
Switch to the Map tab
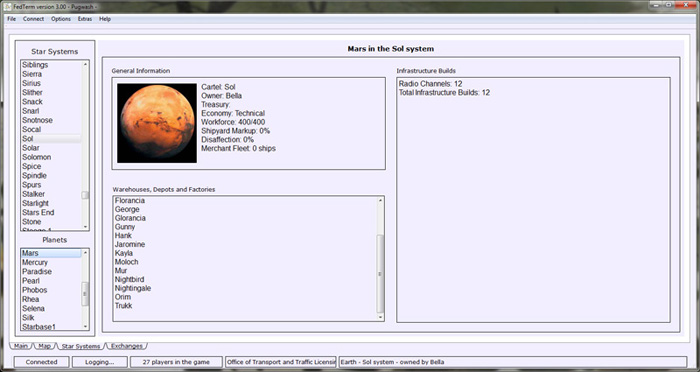pyautogui.click(x=44, y=346)
